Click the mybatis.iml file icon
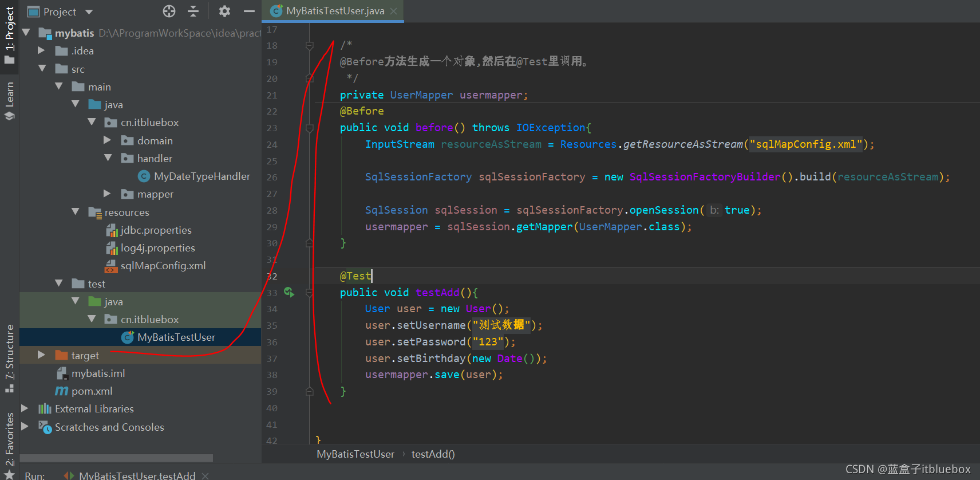The image size is (980, 480). coord(62,373)
